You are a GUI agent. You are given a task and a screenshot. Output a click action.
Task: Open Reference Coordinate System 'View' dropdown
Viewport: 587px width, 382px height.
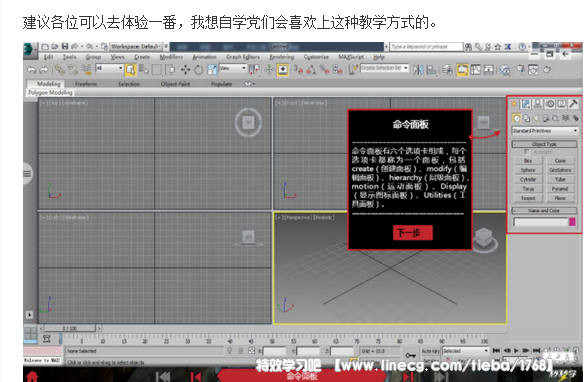tap(233, 68)
